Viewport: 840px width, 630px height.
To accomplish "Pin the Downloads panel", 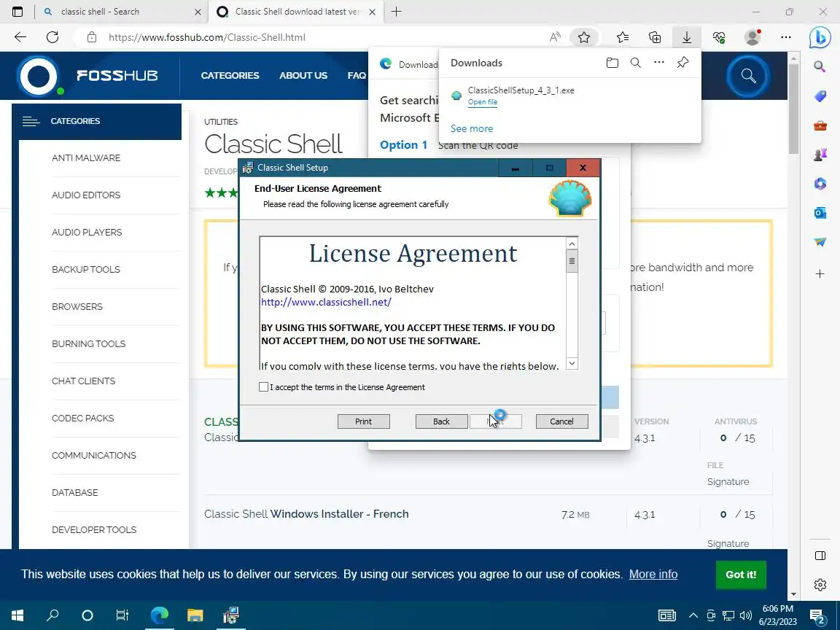I will tap(682, 63).
